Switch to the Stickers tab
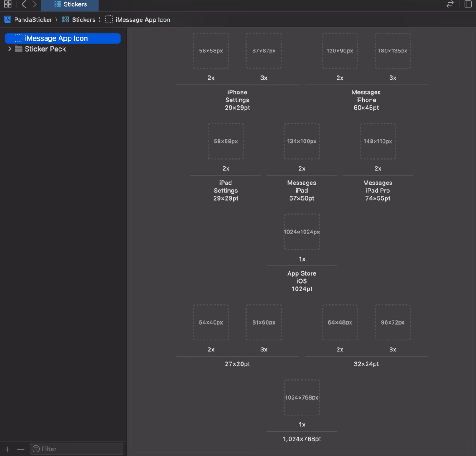This screenshot has height=456, width=476. (70, 4)
